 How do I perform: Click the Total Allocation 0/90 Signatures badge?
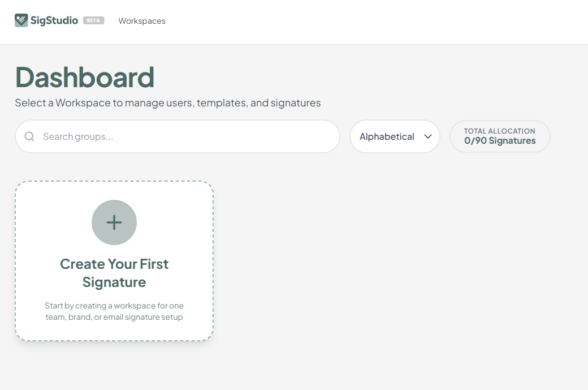(500, 136)
